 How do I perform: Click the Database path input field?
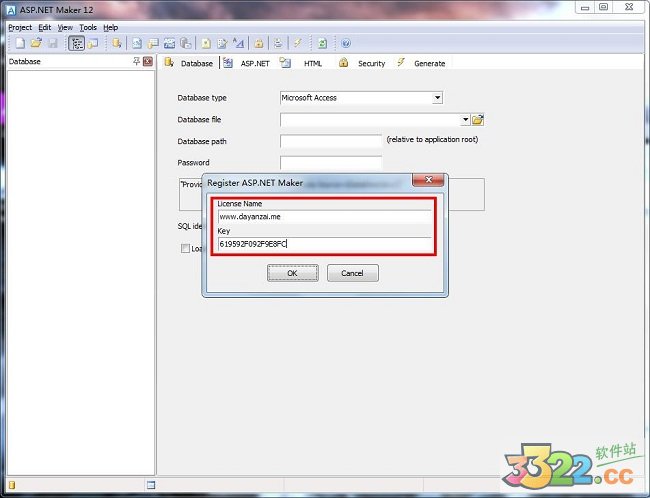click(331, 141)
